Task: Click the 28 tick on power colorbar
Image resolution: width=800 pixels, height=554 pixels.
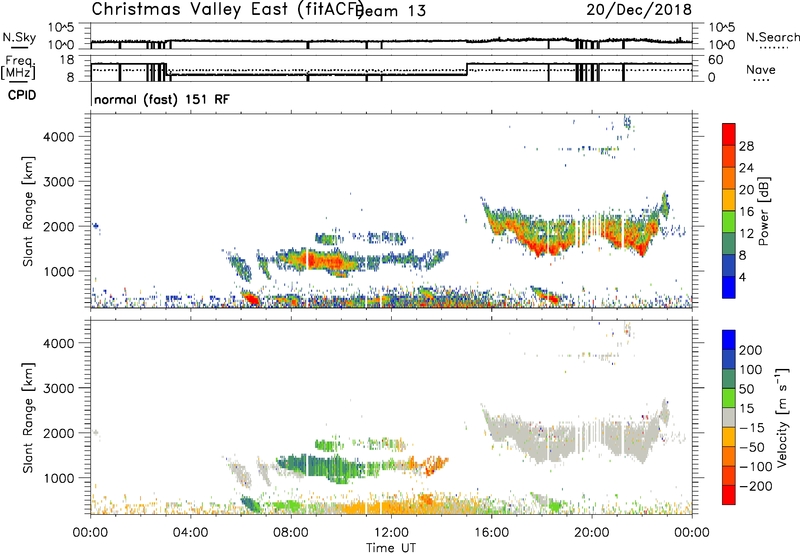Action: coord(746,146)
